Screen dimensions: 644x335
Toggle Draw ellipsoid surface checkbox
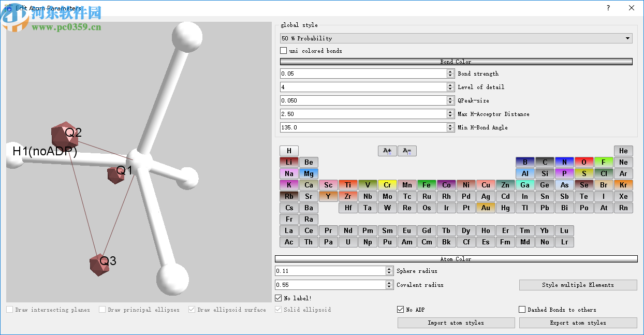click(192, 310)
